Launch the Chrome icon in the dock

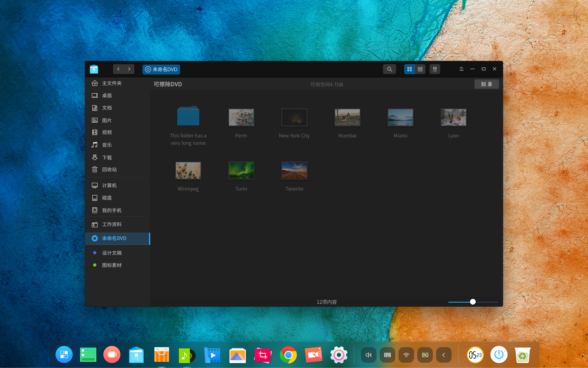click(x=288, y=355)
